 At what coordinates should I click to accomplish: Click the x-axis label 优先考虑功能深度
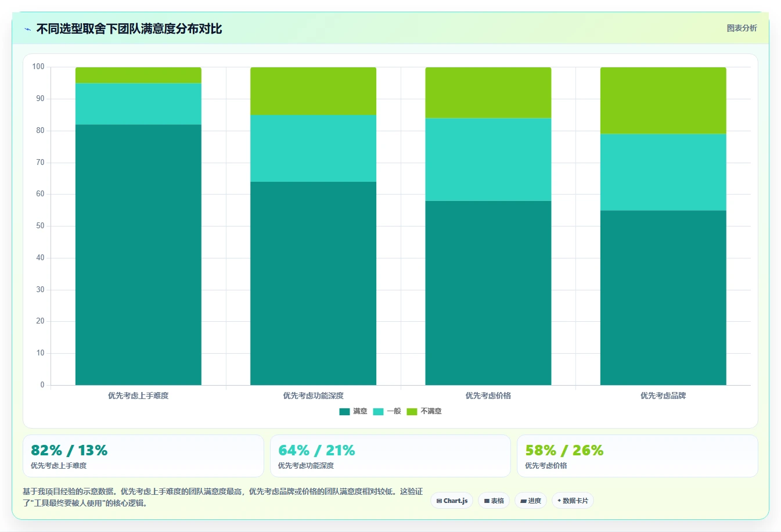tap(313, 396)
